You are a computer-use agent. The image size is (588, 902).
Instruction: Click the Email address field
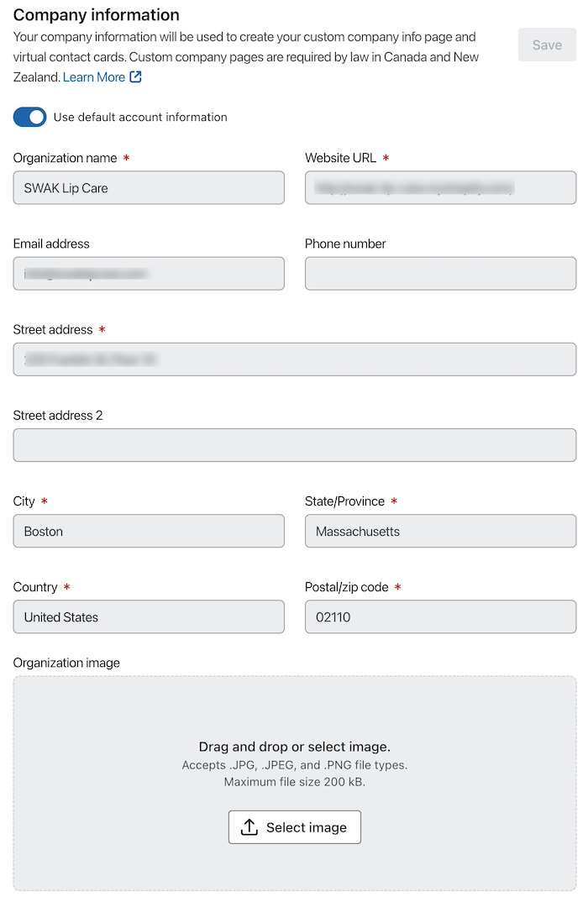[148, 273]
